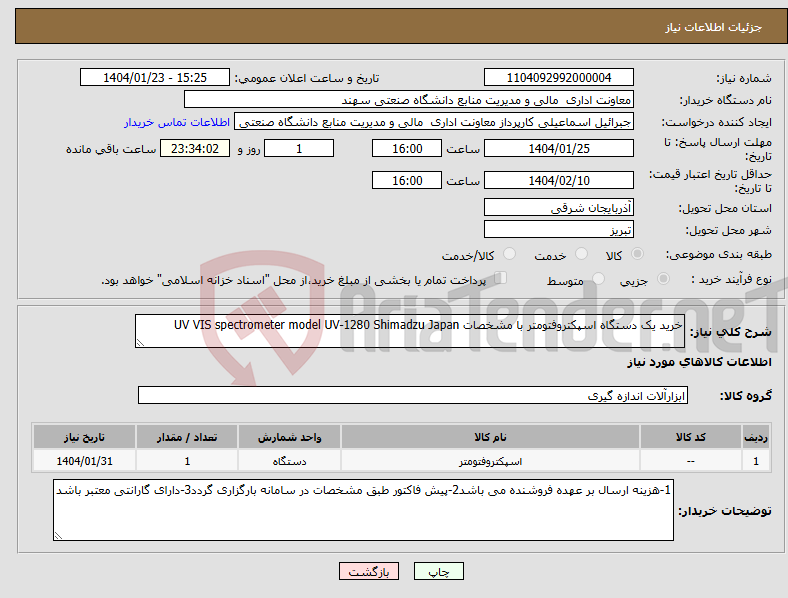The height and width of the screenshot is (598, 788).
Task: Click the نام کالا column header
Action: tap(490, 437)
